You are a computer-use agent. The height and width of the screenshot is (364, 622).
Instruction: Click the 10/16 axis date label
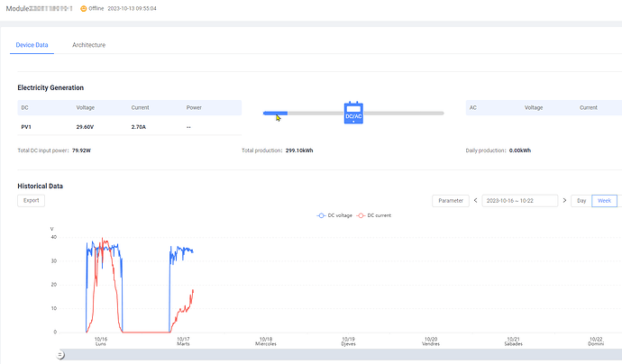pyautogui.click(x=101, y=341)
